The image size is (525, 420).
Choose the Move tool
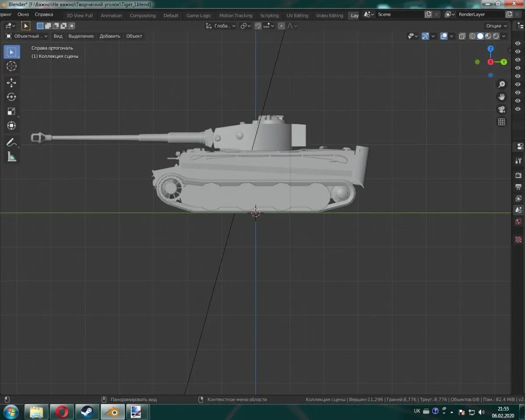pos(12,83)
